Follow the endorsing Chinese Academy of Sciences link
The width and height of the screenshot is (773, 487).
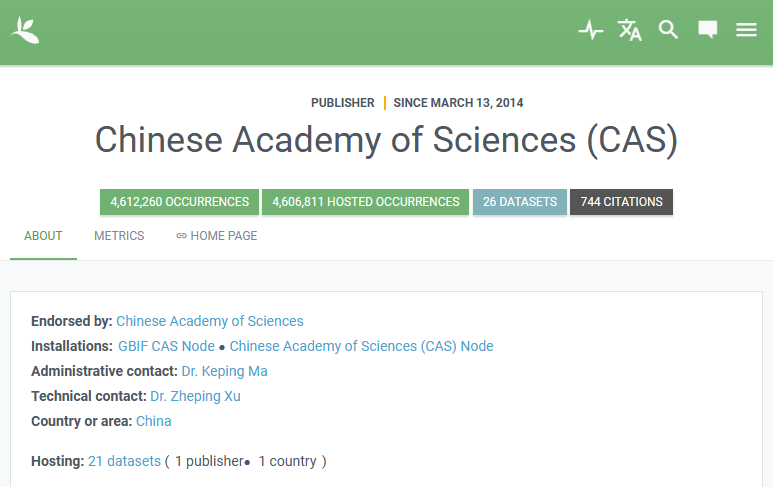click(210, 321)
